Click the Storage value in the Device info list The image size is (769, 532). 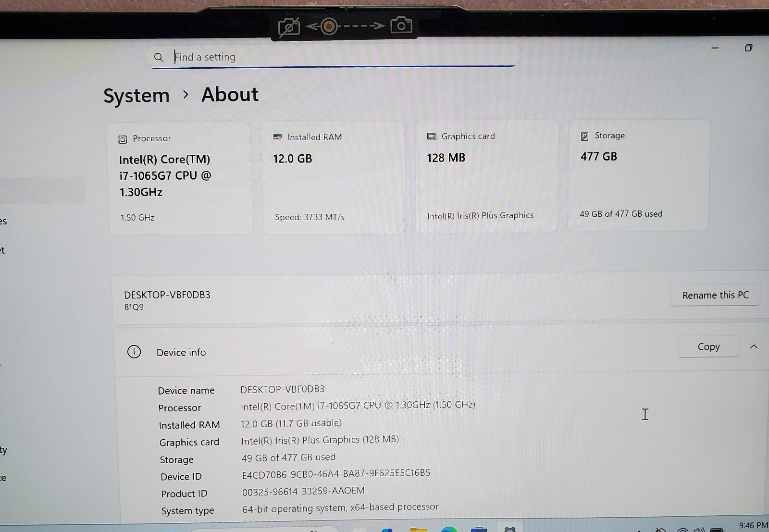coord(288,458)
